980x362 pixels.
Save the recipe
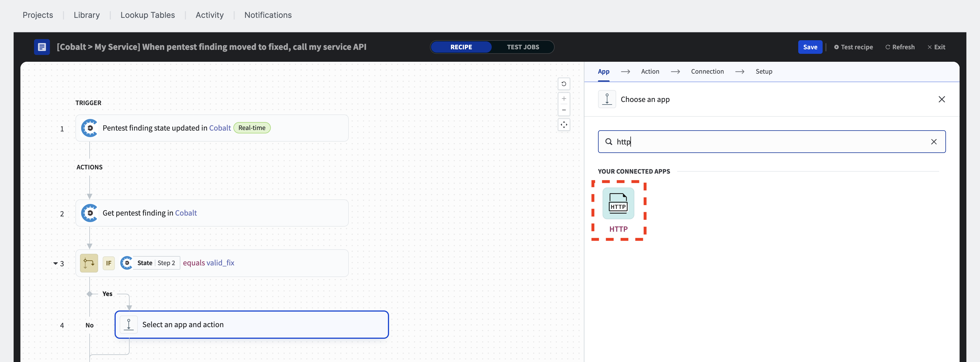(810, 47)
